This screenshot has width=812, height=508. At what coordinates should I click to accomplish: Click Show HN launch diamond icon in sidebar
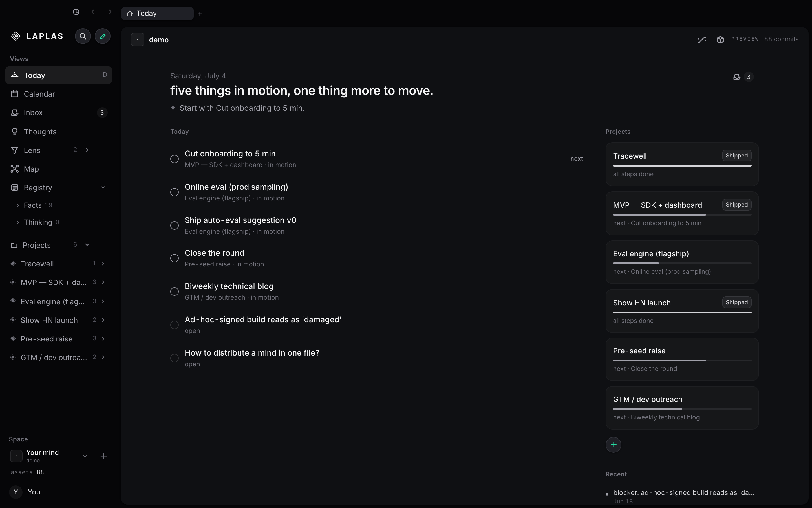13,320
